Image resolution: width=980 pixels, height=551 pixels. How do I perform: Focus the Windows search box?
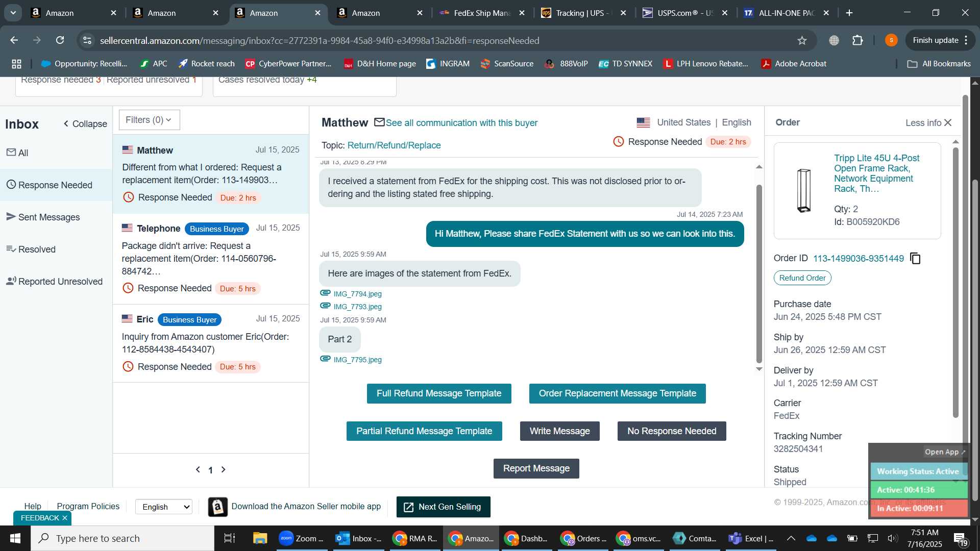[x=122, y=538]
